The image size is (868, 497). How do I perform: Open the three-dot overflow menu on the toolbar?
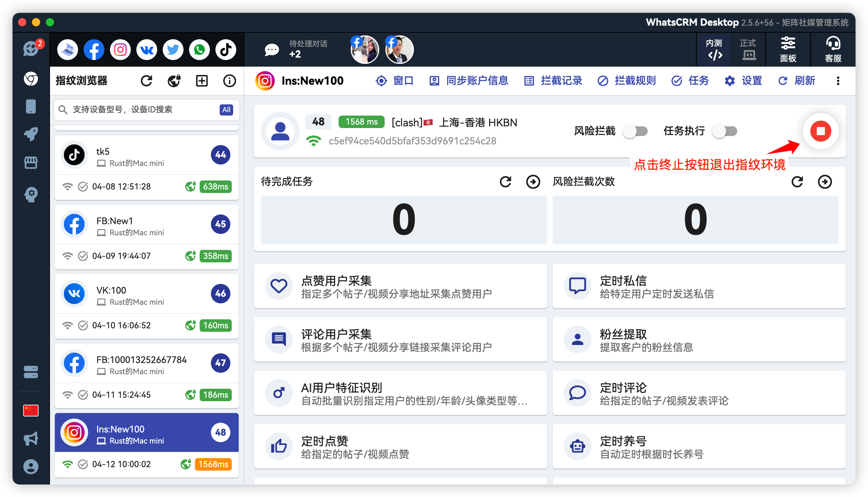838,81
